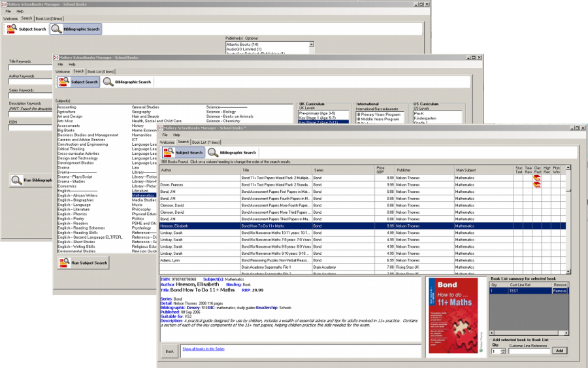Select IB Primary Years Program

point(378,114)
